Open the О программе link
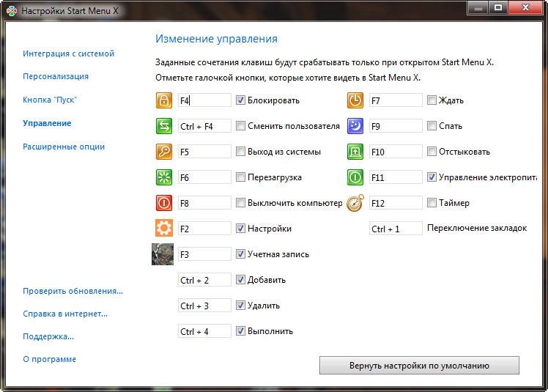Image resolution: width=548 pixels, height=392 pixels. [49, 359]
